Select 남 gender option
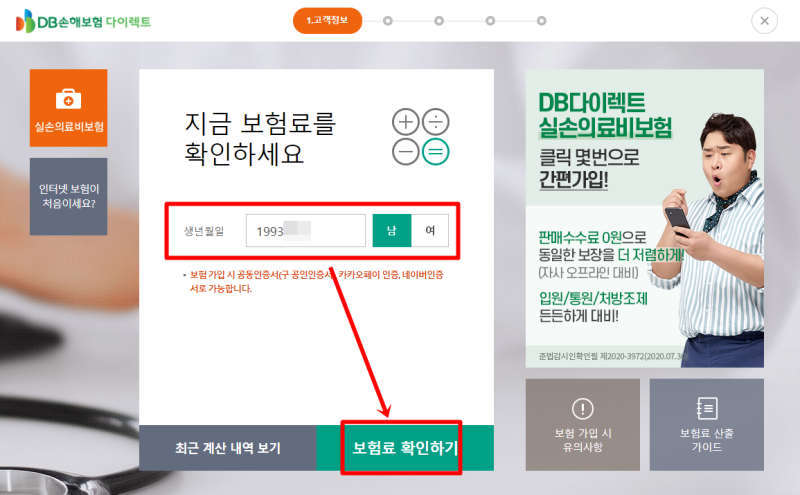This screenshot has width=800, height=495. point(391,231)
